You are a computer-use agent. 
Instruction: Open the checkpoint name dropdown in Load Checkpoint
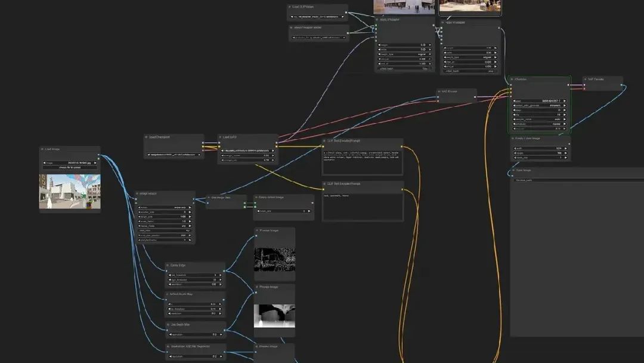(174, 155)
